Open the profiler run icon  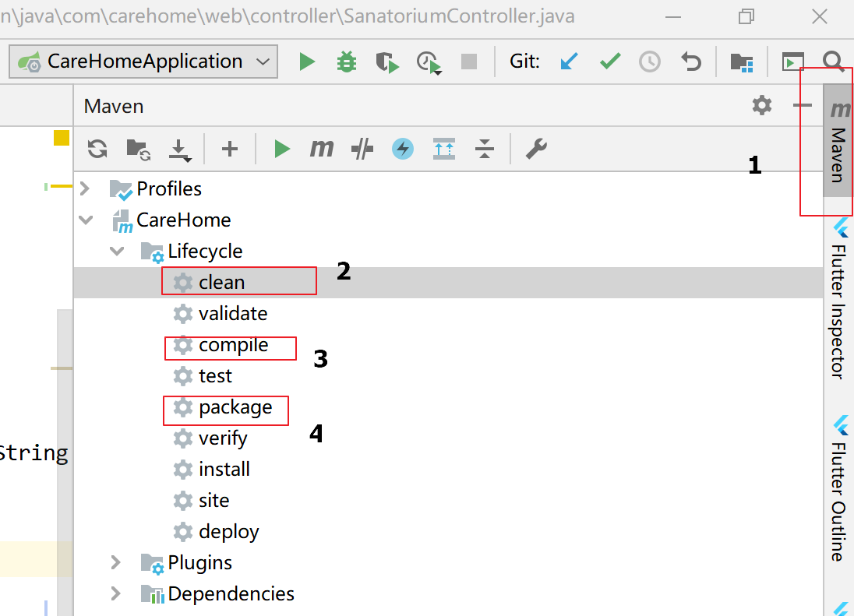click(x=429, y=62)
